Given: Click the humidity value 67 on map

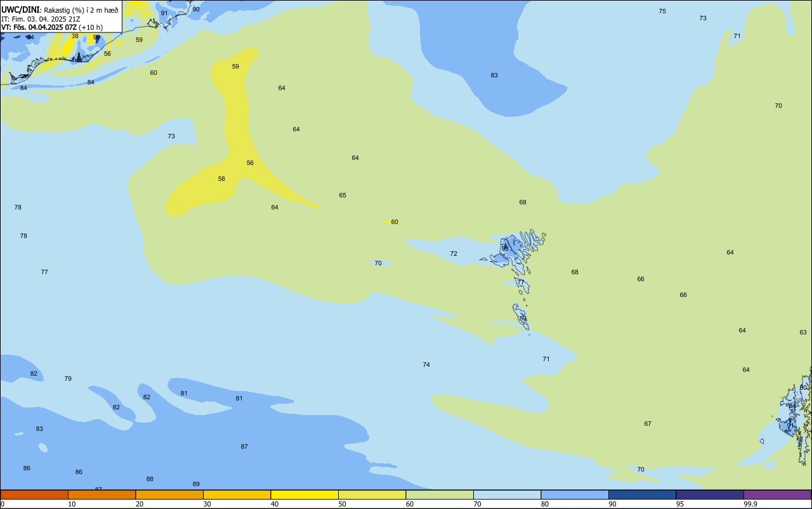Looking at the screenshot, I should (648, 424).
